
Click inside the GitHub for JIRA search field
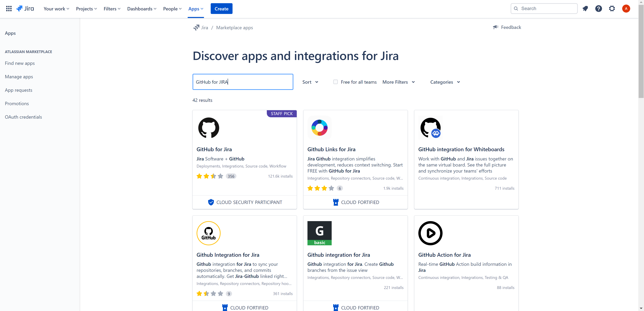[242, 82]
